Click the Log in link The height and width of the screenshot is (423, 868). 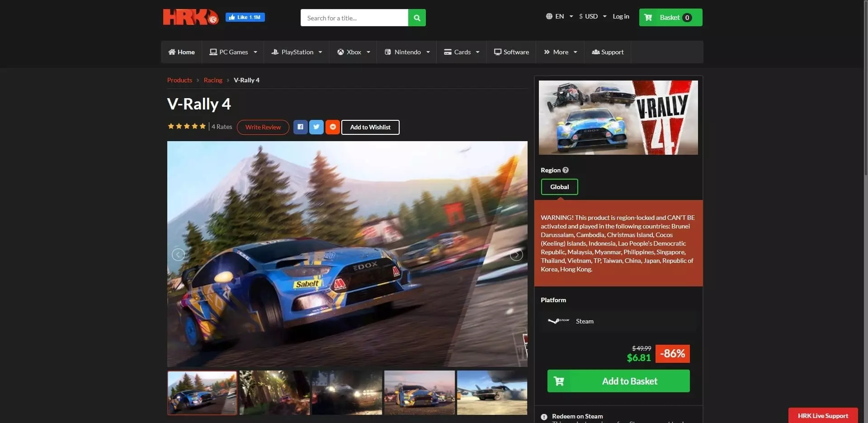[x=621, y=16]
